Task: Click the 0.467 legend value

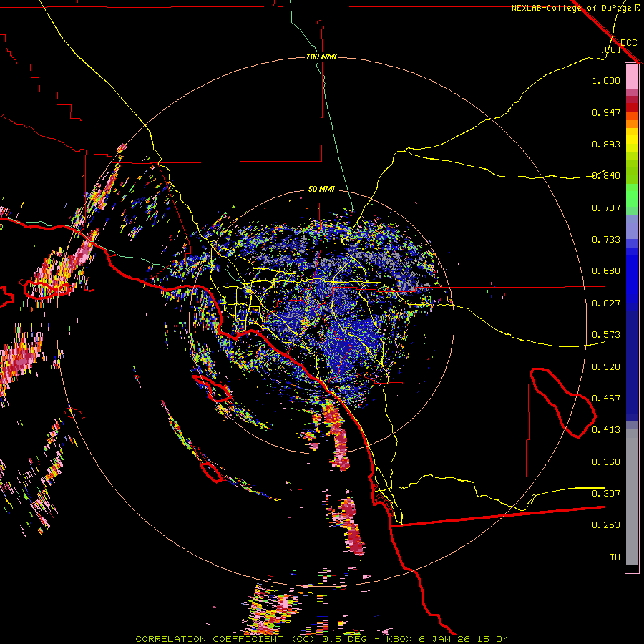Action: (606, 399)
